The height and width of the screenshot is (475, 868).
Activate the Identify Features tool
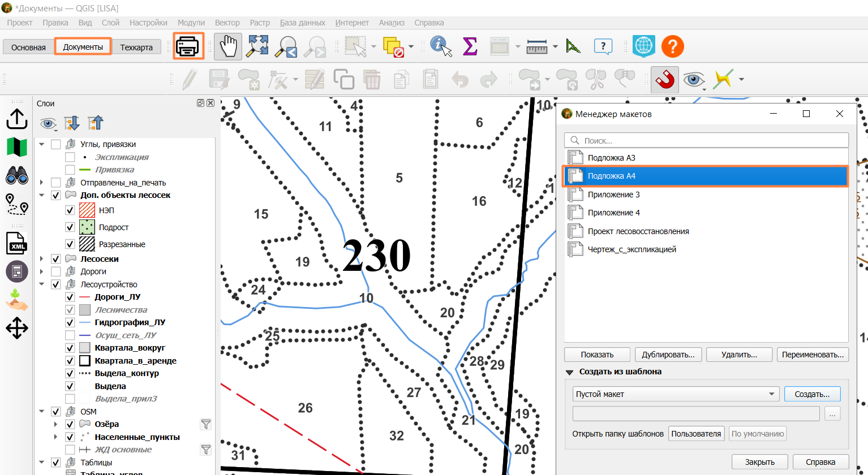441,46
